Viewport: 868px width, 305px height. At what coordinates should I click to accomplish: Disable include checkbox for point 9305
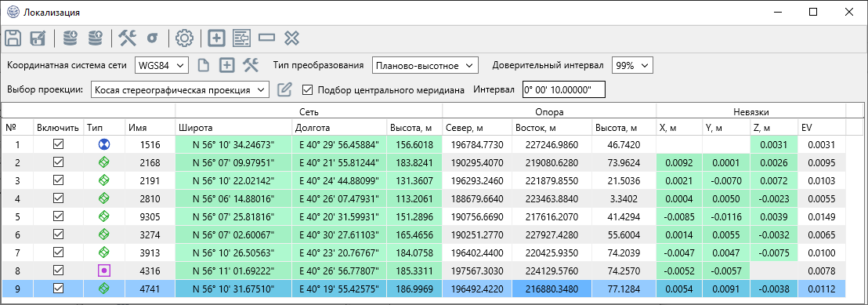point(58,216)
